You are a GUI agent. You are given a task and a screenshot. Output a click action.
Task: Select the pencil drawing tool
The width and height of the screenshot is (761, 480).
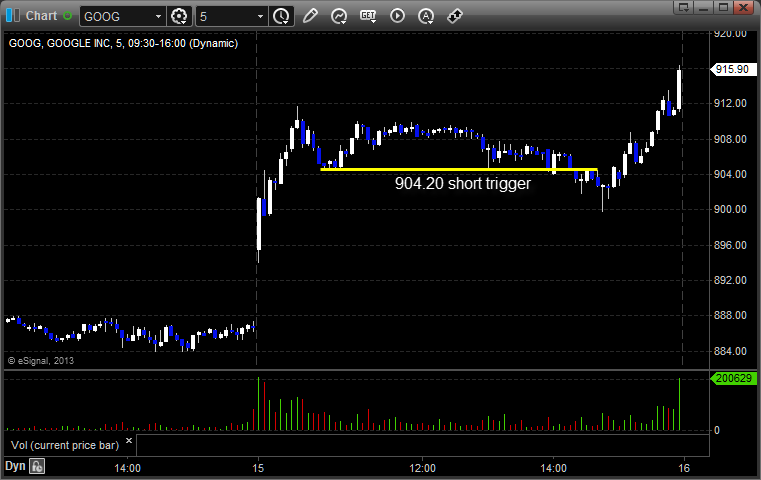(310, 16)
